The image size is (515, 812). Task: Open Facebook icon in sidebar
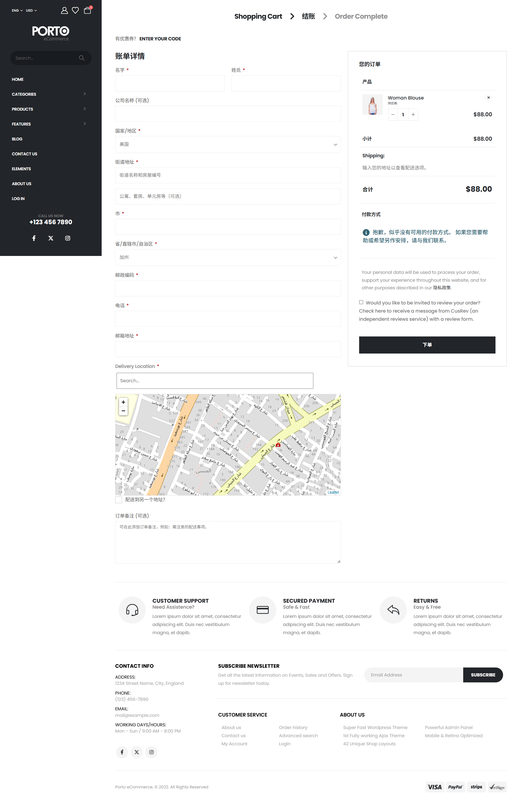click(x=34, y=238)
